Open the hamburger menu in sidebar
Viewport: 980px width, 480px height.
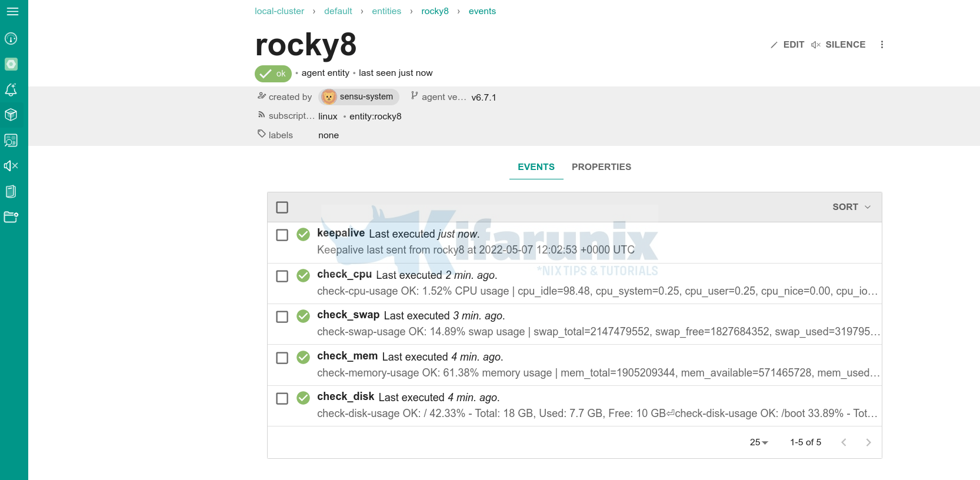point(12,11)
